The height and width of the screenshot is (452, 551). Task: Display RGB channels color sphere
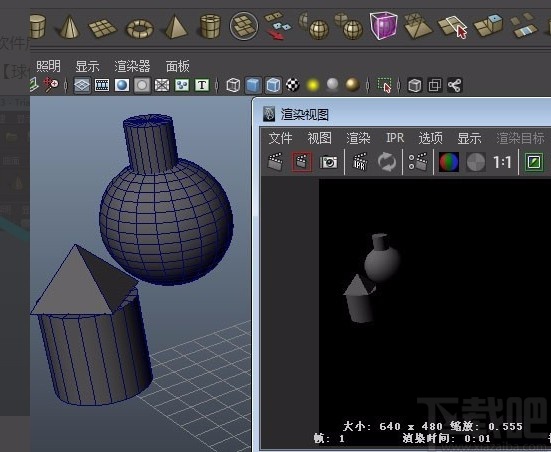[x=449, y=162]
